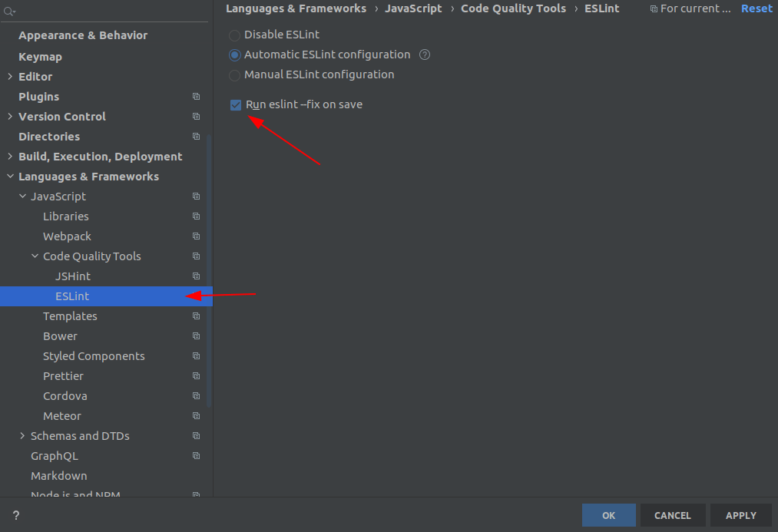
Task: Collapse the Languages & Frameworks section
Action: (x=10, y=177)
